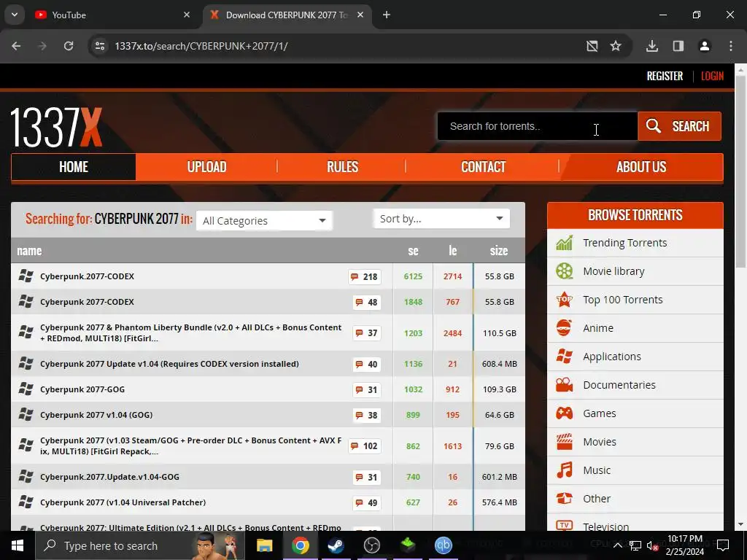Click Windows icon beside Cyberpunk 2077-GOG row

click(26, 389)
